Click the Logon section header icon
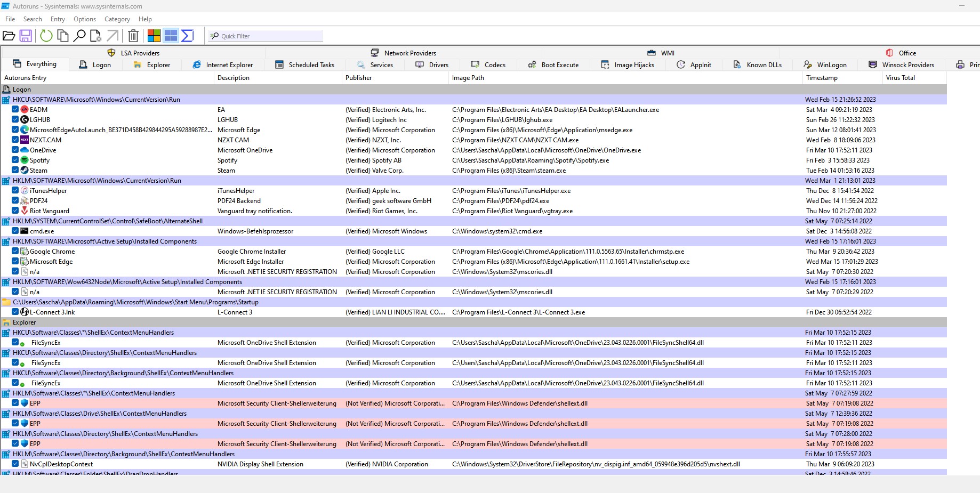The height and width of the screenshot is (493, 980). point(6,90)
